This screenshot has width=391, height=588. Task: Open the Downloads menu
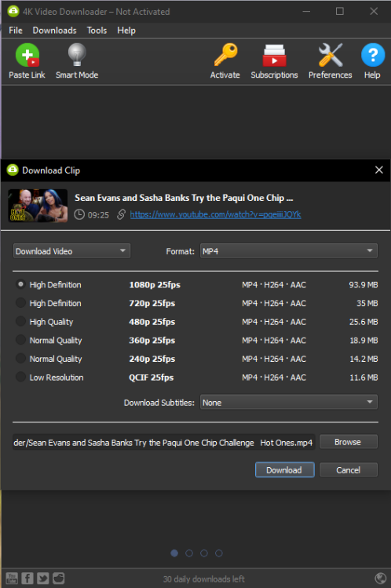[x=54, y=31]
